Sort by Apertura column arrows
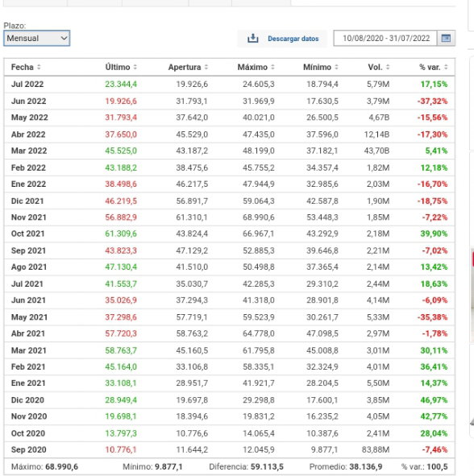Screen dimensions: 474x476 (206, 67)
